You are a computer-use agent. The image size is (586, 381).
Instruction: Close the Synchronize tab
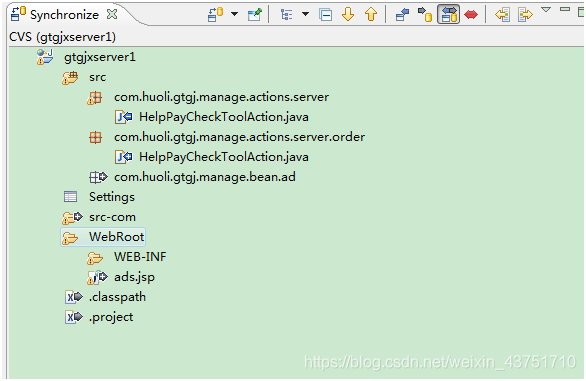(x=112, y=14)
